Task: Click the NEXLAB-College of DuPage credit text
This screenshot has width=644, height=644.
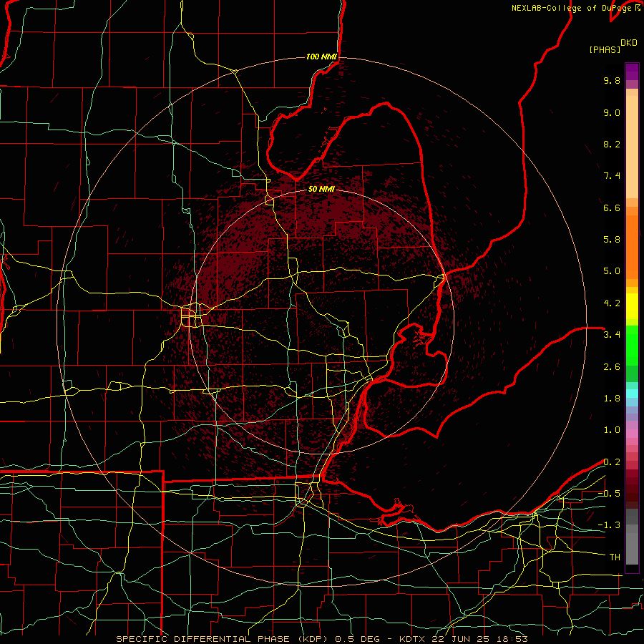Action: 575,8
